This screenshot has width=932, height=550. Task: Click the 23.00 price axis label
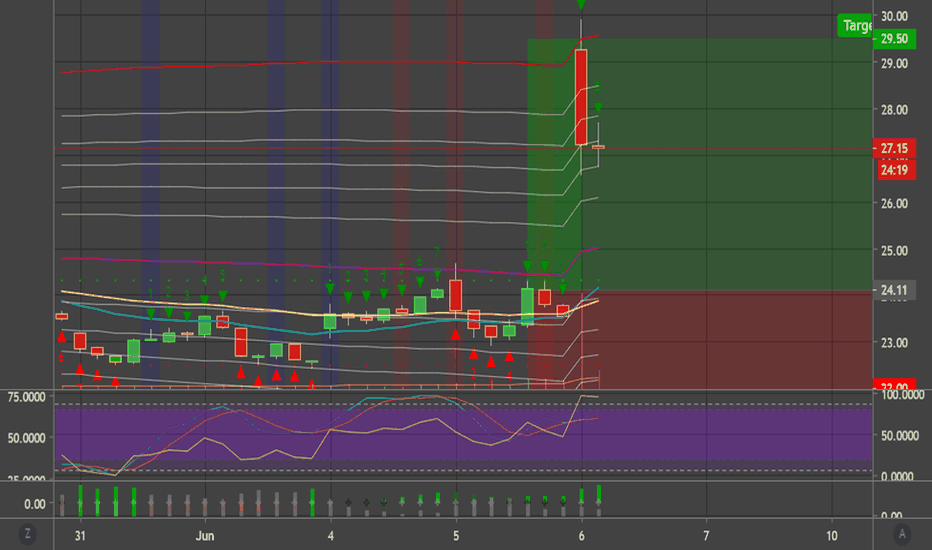click(x=894, y=342)
